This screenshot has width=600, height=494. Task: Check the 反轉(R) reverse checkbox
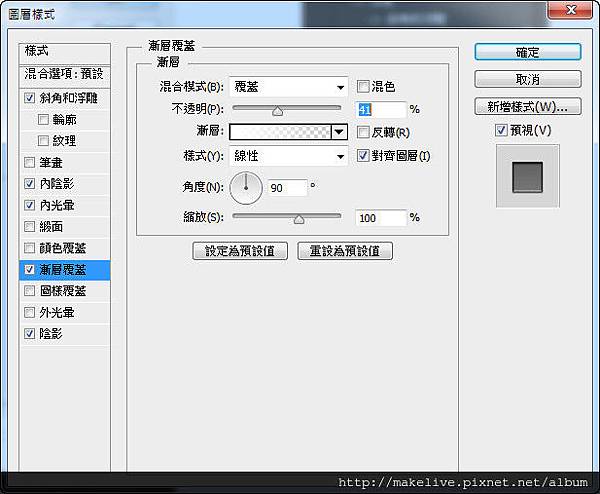point(363,132)
